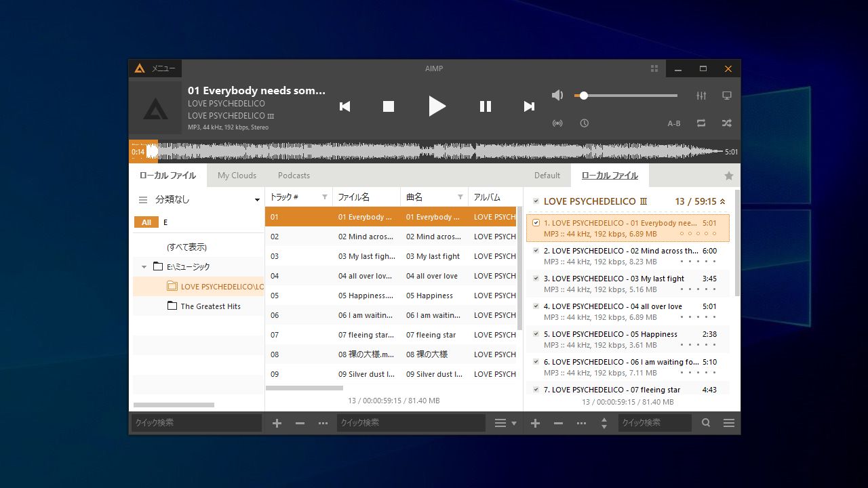Adjust the volume slider

625,96
